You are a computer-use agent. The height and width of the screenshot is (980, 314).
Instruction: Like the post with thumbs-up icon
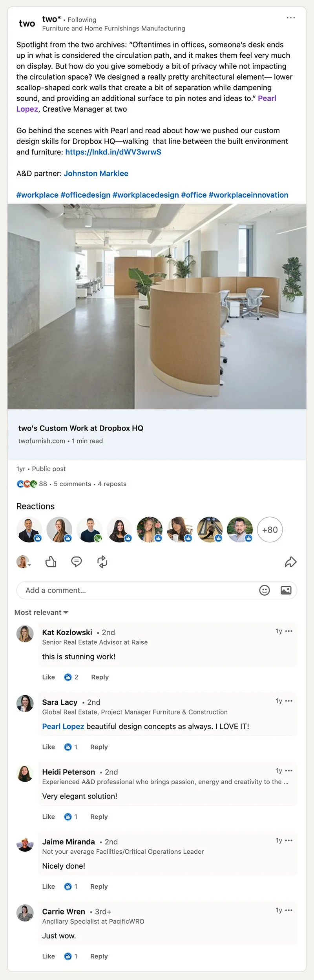(x=51, y=562)
